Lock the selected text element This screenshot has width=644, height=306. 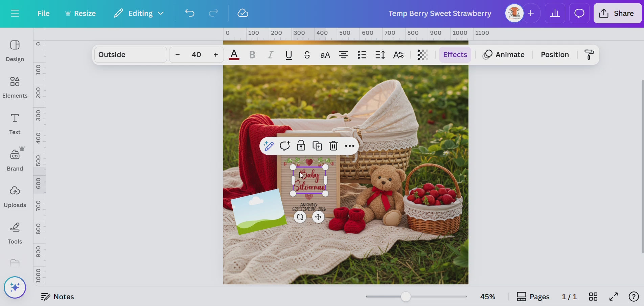[x=301, y=146]
